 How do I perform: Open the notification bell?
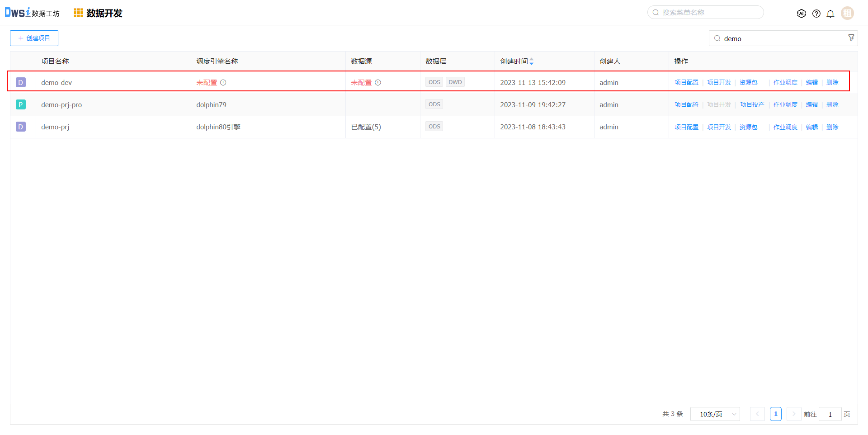(830, 14)
